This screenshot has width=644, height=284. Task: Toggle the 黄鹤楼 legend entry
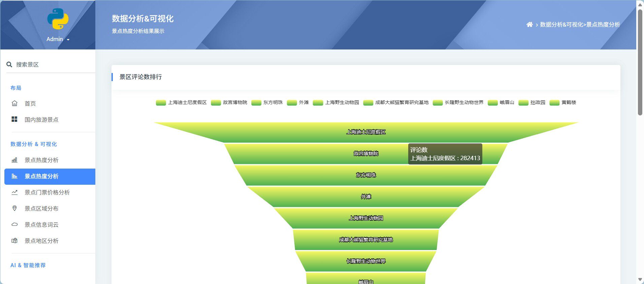point(562,102)
